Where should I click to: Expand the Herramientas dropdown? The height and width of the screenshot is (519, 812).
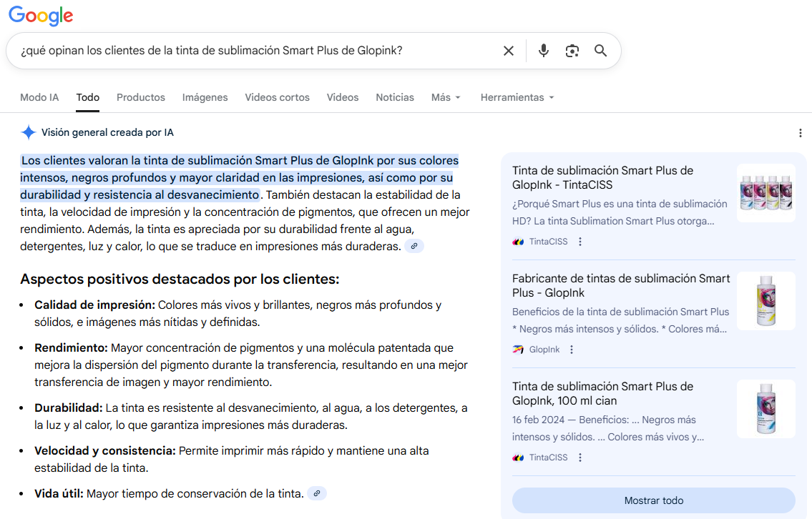[517, 97]
